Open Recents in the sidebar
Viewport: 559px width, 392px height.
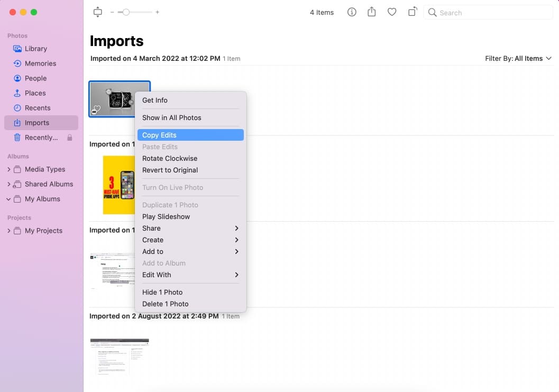click(x=41, y=108)
